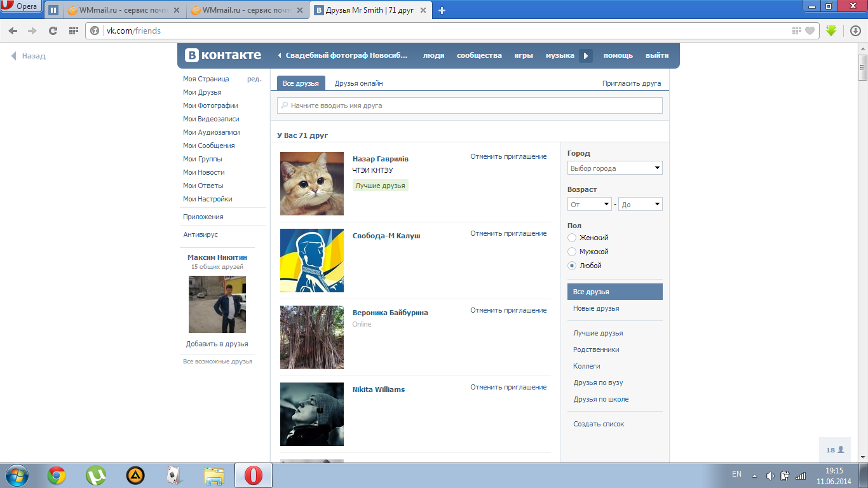Click the Opera taskbar icon
The image size is (868, 488).
pos(254,475)
